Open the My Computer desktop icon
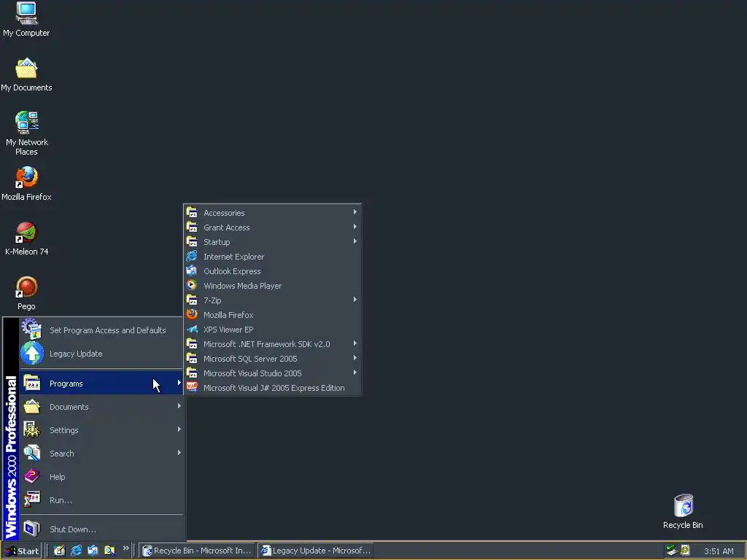Viewport: 747px width, 560px height. (26, 19)
